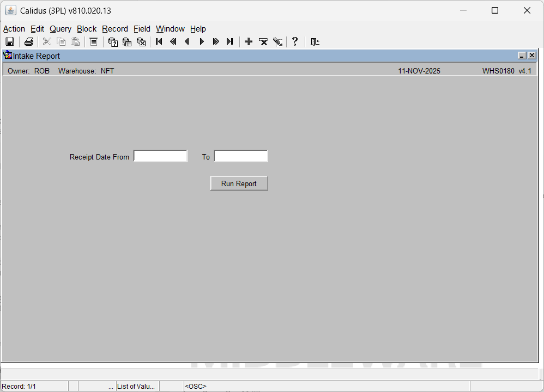Focus the Receipt Date From field
Screen dimensions: 544x392
click(161, 157)
